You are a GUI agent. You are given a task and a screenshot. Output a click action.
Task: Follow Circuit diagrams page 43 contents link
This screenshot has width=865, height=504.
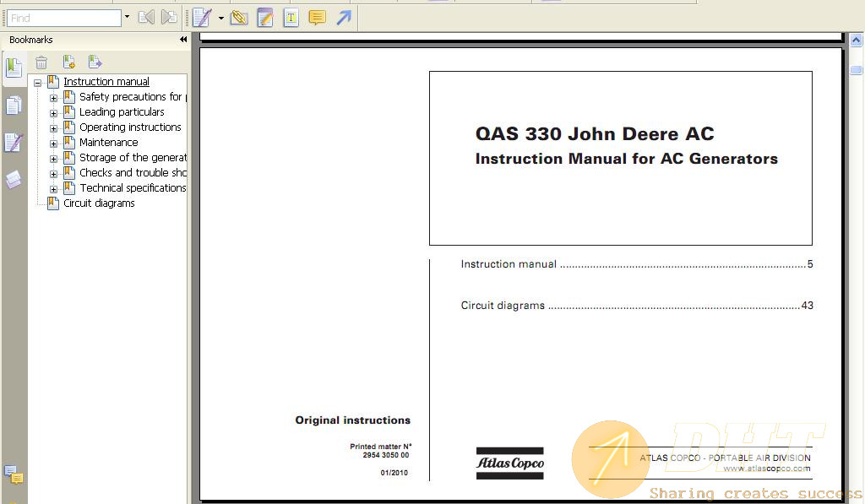pyautogui.click(x=637, y=306)
